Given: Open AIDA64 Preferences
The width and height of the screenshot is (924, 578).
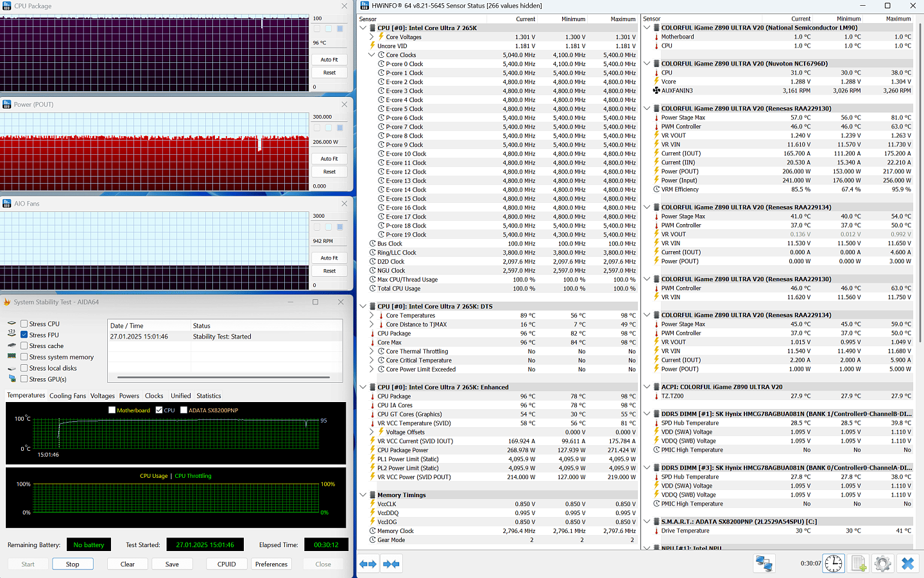Looking at the screenshot, I should click(271, 564).
